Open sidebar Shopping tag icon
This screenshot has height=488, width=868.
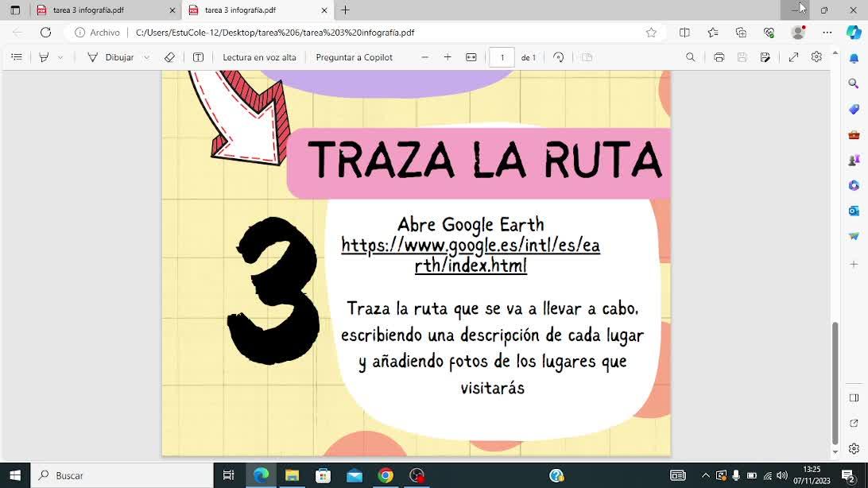click(854, 109)
